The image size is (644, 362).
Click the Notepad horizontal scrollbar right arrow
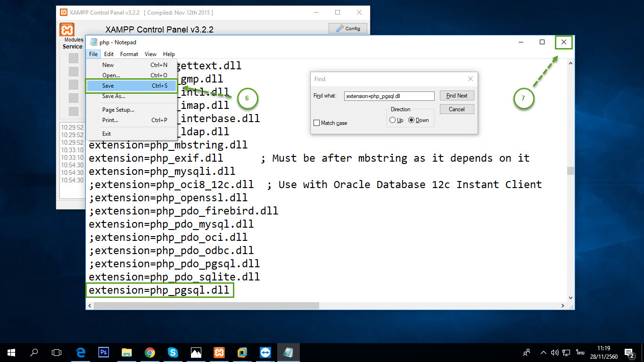click(563, 306)
